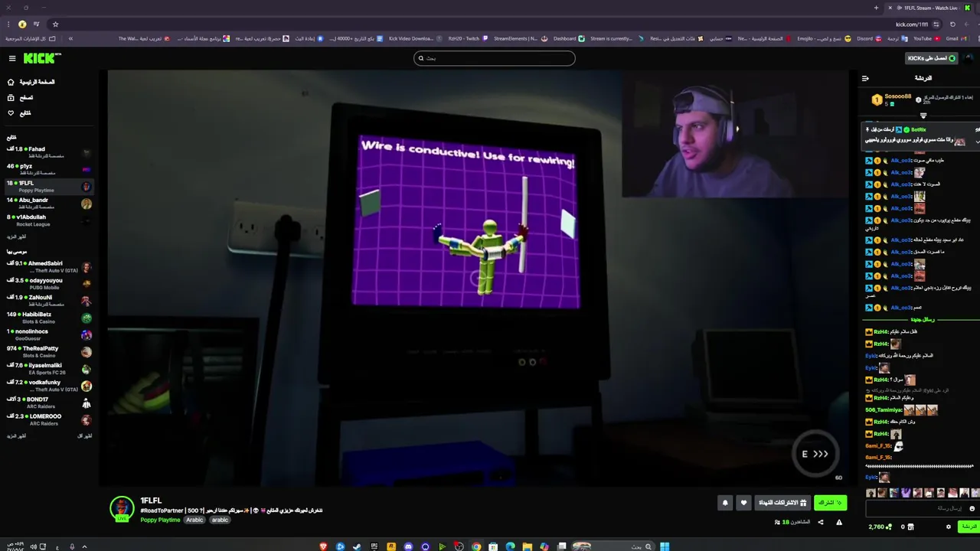Click the 2,760 KICKs balance

[880, 527]
